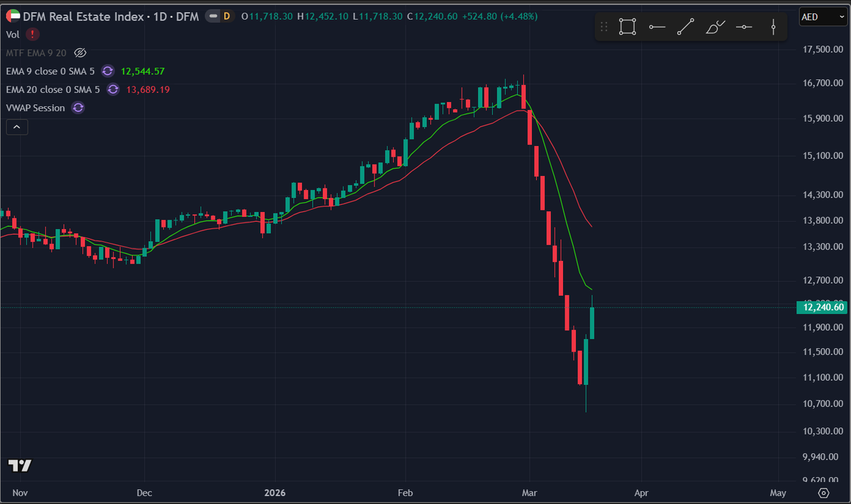Collapse the indicator legend panel
This screenshot has height=504, width=851.
16,126
